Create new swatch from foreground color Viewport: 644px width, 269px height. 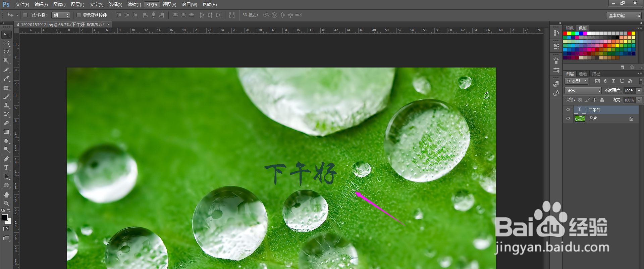coord(623,67)
